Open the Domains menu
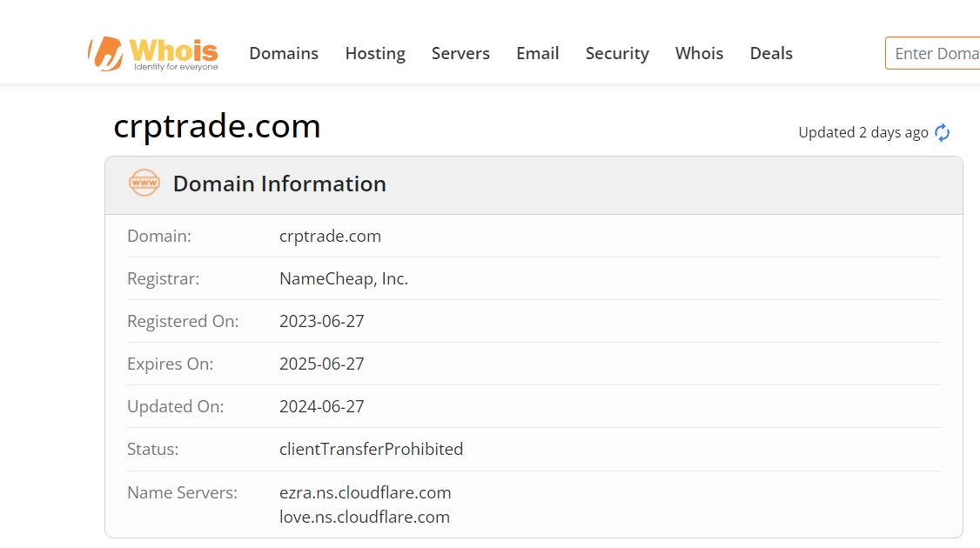Screen dimensions: 980x548 click(x=284, y=53)
